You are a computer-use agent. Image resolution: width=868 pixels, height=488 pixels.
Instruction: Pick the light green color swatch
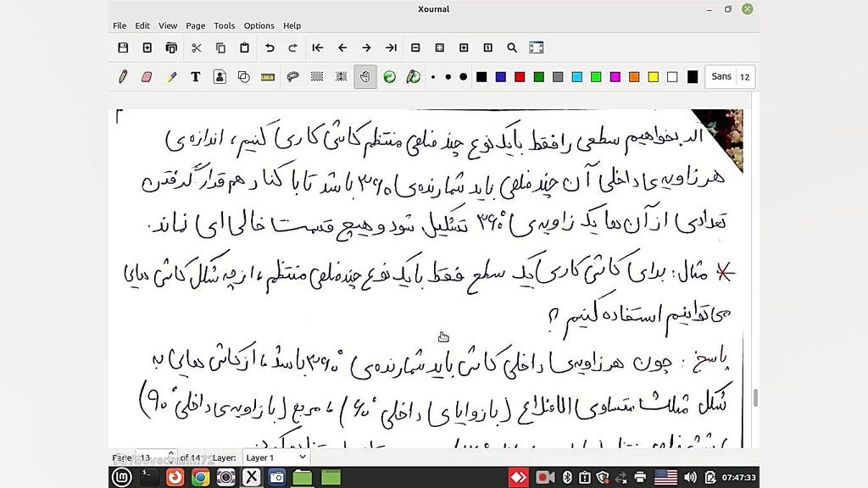[x=596, y=77]
